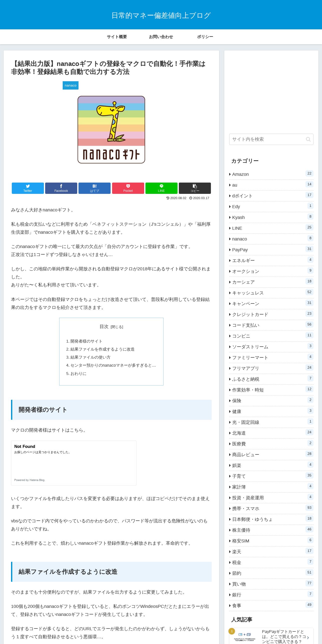Open the nanaco category in sidebar
Viewport: 322px width, 644px height.
click(x=271, y=239)
